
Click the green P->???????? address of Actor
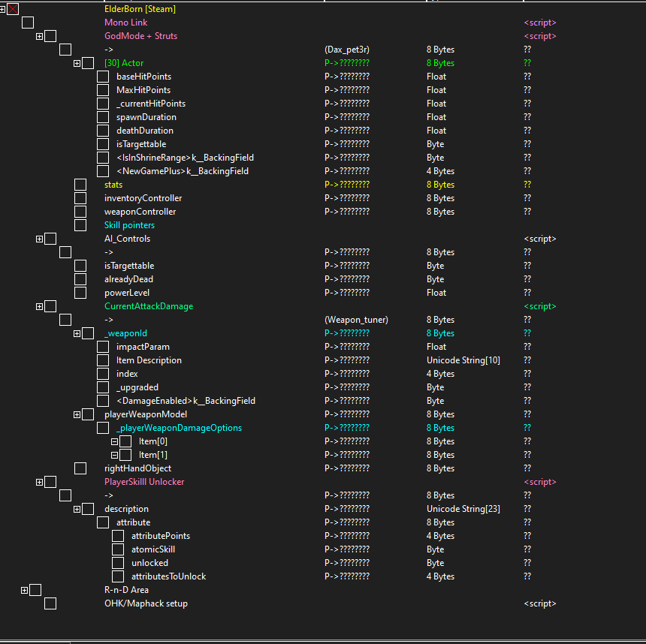[347, 62]
